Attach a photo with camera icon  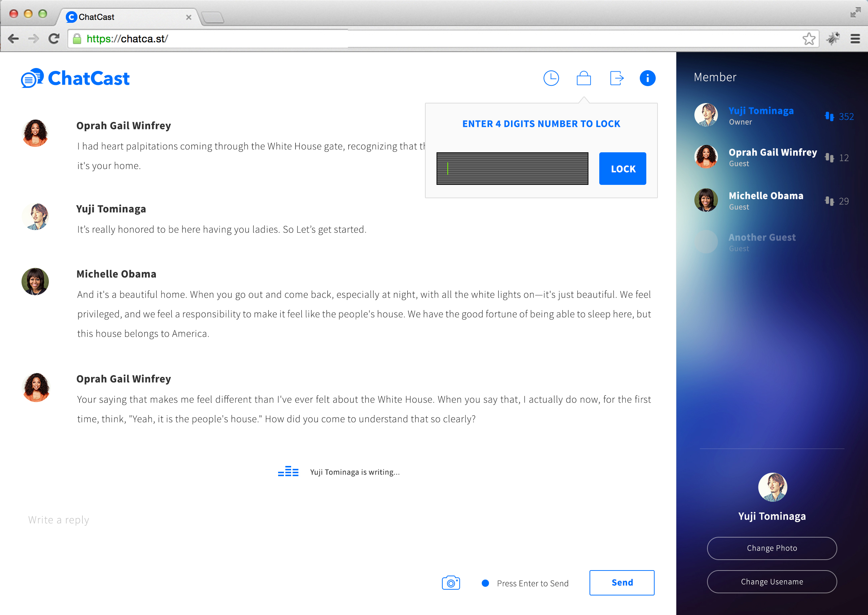click(x=451, y=583)
